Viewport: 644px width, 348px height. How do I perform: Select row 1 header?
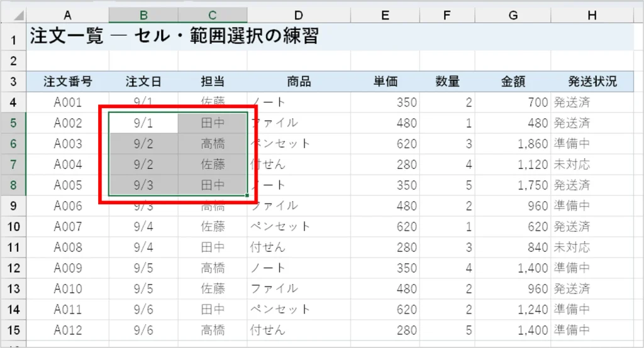tap(13, 37)
